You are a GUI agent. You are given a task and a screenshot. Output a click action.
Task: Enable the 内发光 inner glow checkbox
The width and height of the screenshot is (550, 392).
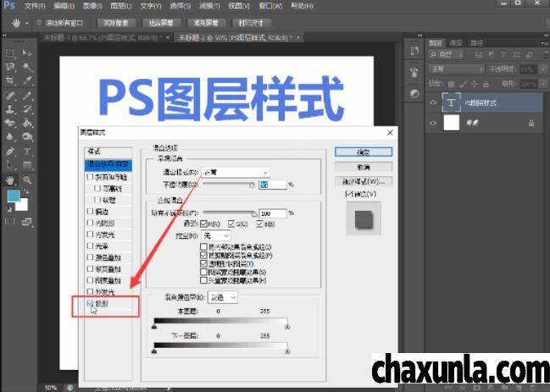(90, 234)
